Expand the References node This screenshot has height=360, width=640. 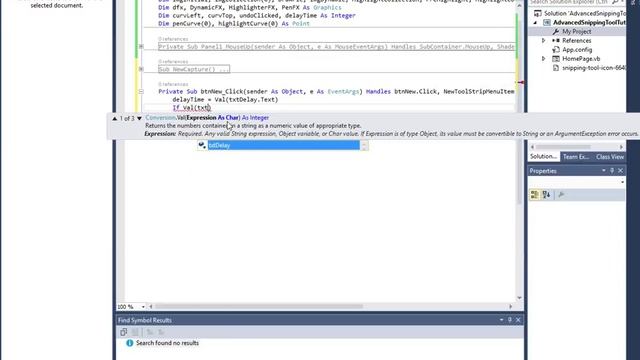coord(543,40)
